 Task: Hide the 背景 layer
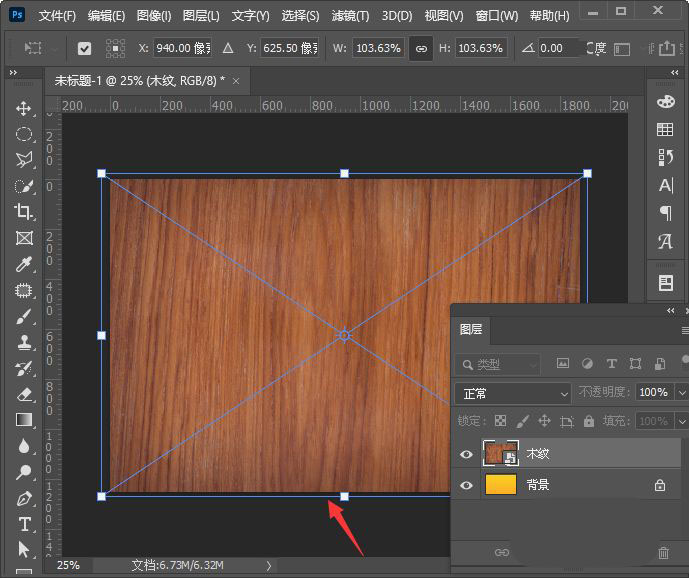click(466, 485)
